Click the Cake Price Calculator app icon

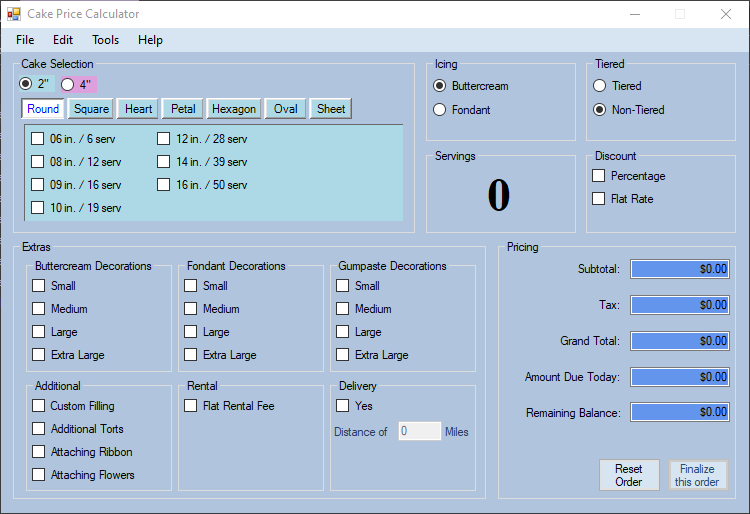14,14
